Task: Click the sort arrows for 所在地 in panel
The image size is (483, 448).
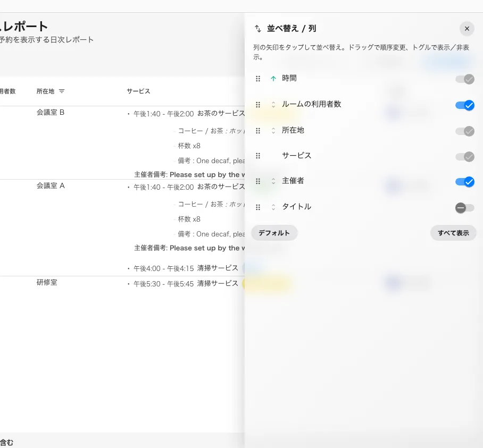Action: coord(273,131)
